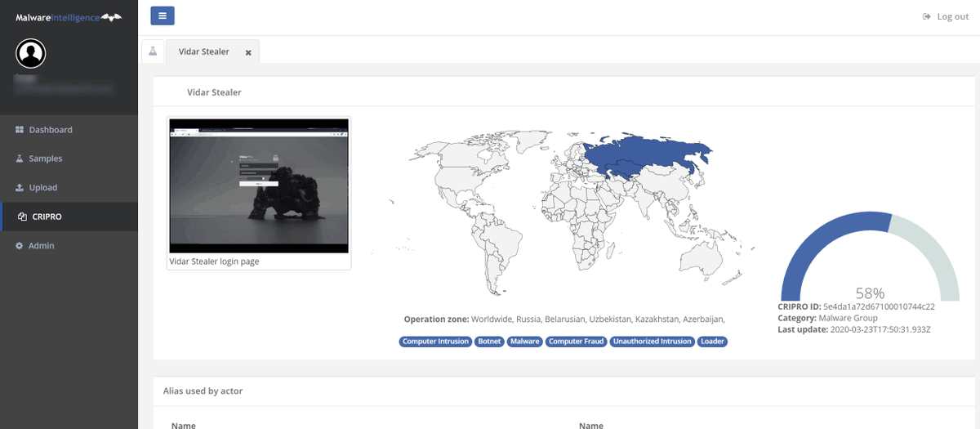
Task: Switch to the Vidar Stealer tab
Action: pyautogui.click(x=204, y=51)
